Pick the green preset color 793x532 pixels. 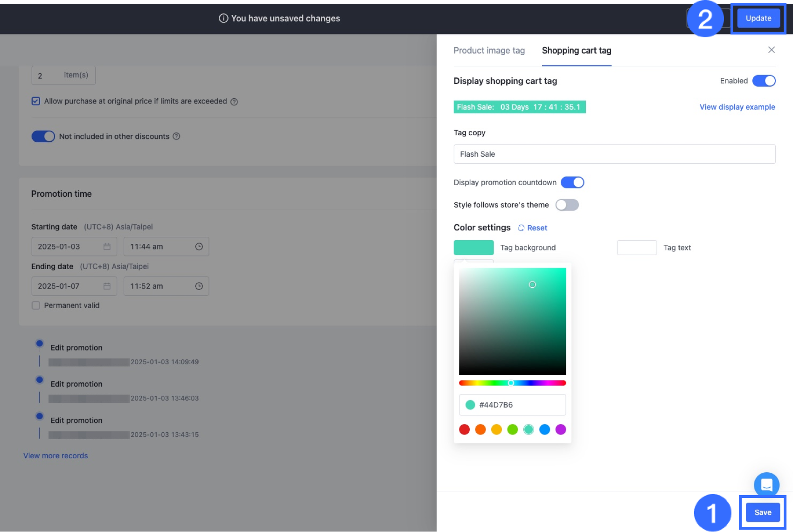(x=513, y=429)
